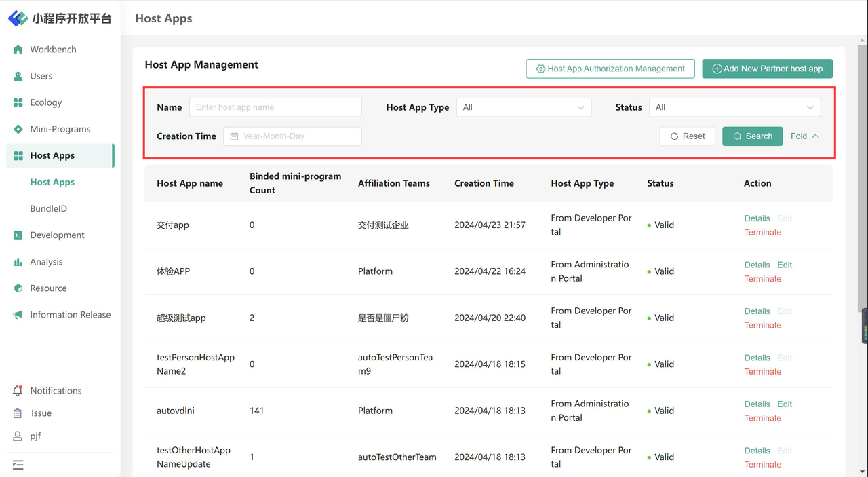Viewport: 868px width, 477px height.
Task: Click Add New Partner host app
Action: [x=767, y=69]
